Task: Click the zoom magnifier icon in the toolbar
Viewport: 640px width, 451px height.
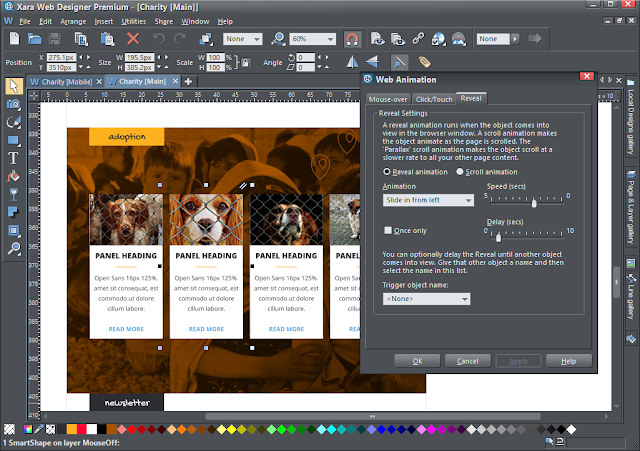Action: (278, 39)
